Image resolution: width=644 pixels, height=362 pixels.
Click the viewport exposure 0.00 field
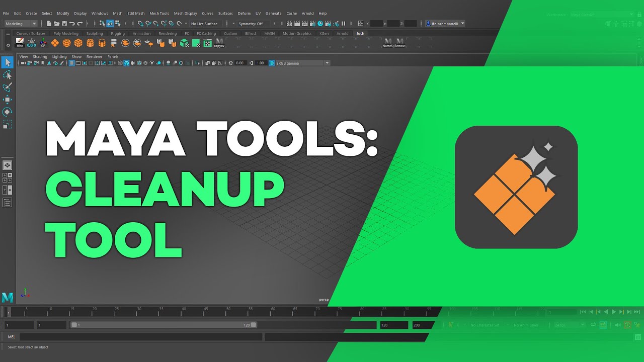point(239,63)
